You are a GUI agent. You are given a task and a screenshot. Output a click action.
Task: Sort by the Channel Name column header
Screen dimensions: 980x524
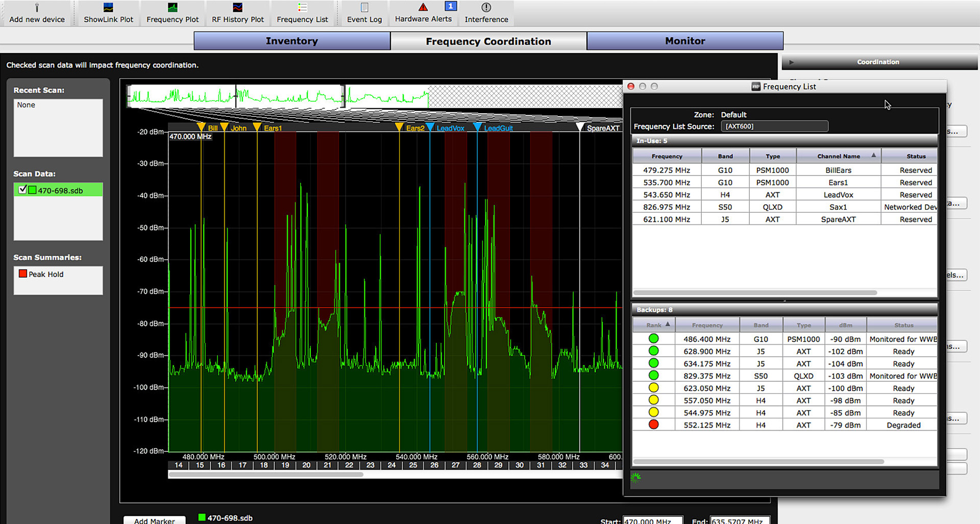pos(839,156)
